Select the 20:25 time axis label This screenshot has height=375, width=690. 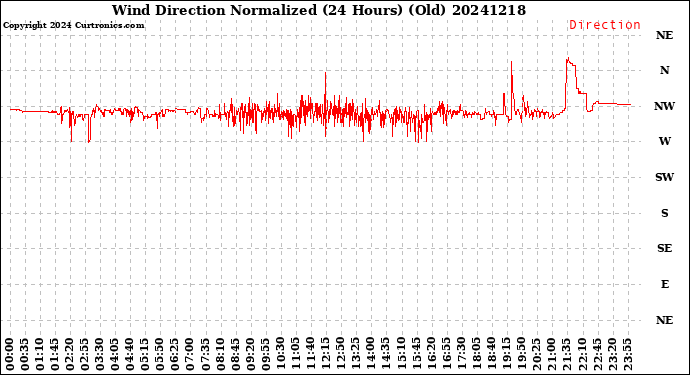(x=536, y=355)
